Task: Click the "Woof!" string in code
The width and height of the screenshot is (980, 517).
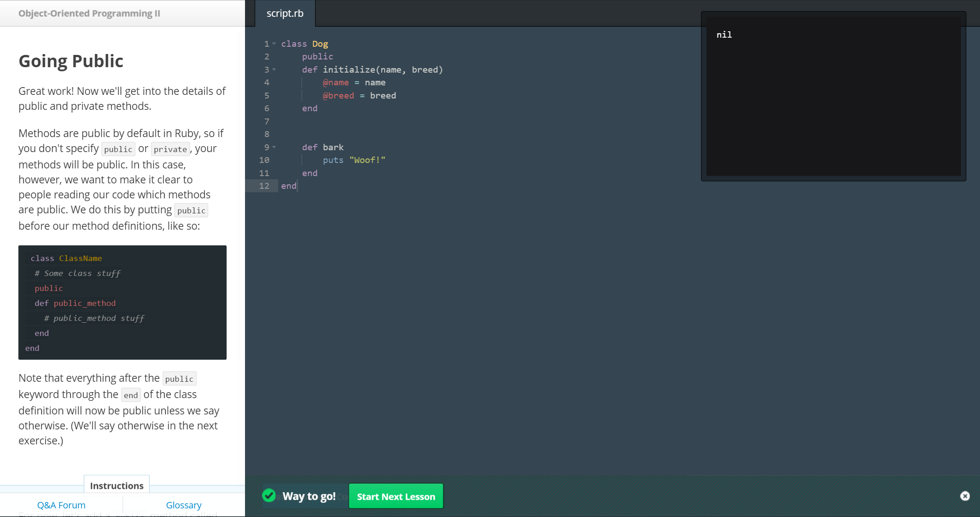Action: (367, 160)
